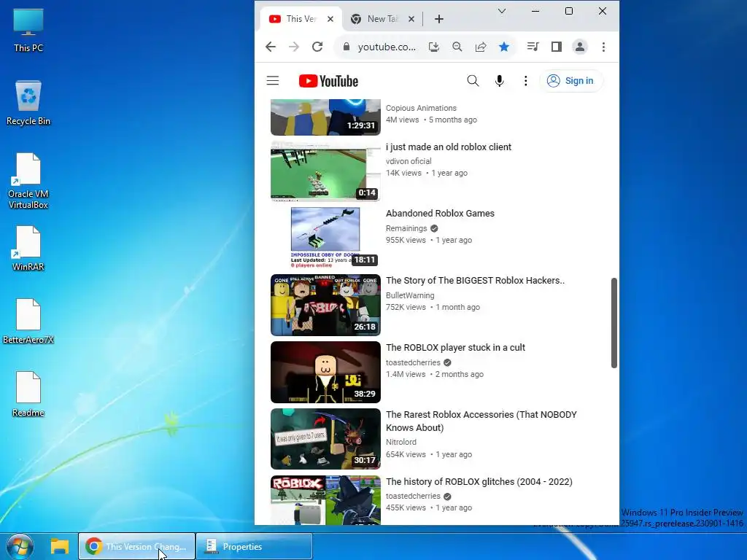The height and width of the screenshot is (560, 747).
Task: Click the 26:18 Roblox Hackers thumbnail
Action: tap(325, 305)
